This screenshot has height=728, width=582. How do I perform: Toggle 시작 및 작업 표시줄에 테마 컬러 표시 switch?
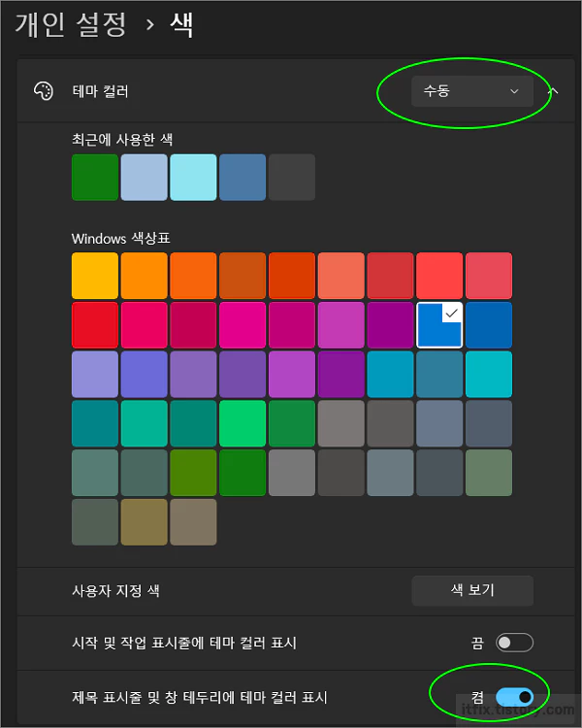[514, 643]
